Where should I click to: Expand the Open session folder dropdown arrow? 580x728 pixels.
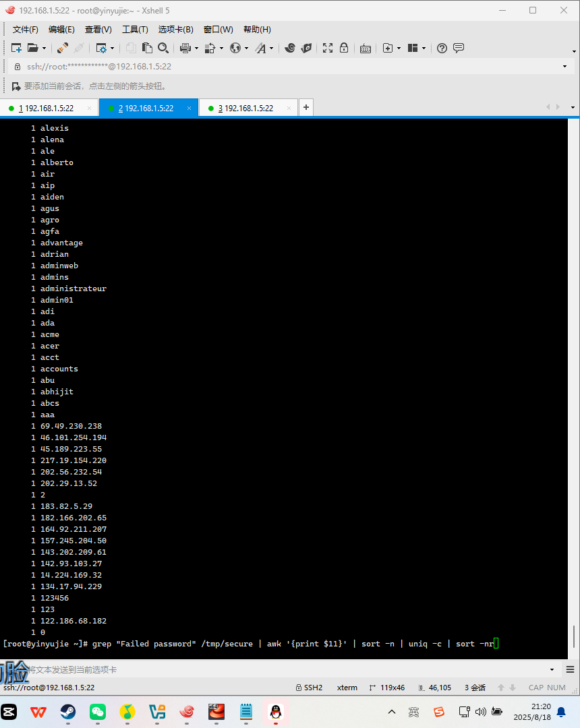(44, 49)
